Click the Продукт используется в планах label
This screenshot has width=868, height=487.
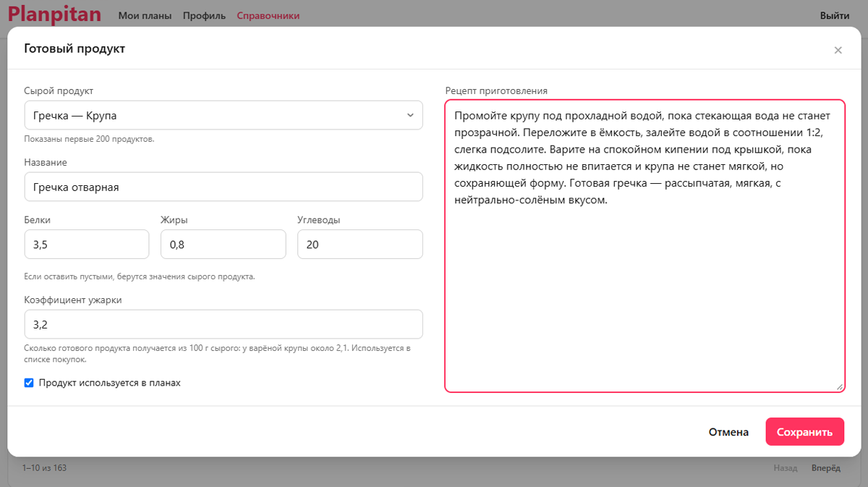pyautogui.click(x=110, y=383)
